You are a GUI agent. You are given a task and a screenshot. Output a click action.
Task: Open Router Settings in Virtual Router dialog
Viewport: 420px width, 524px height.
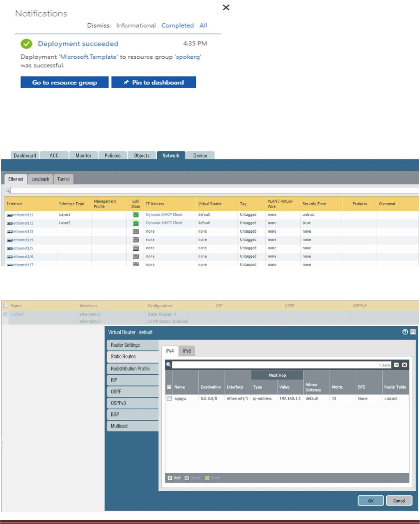132,345
